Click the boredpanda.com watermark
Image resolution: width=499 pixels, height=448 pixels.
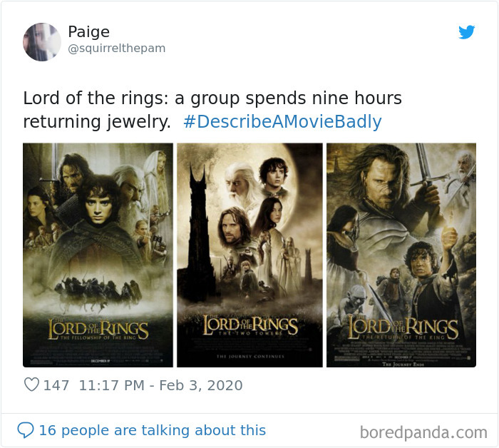(423, 432)
